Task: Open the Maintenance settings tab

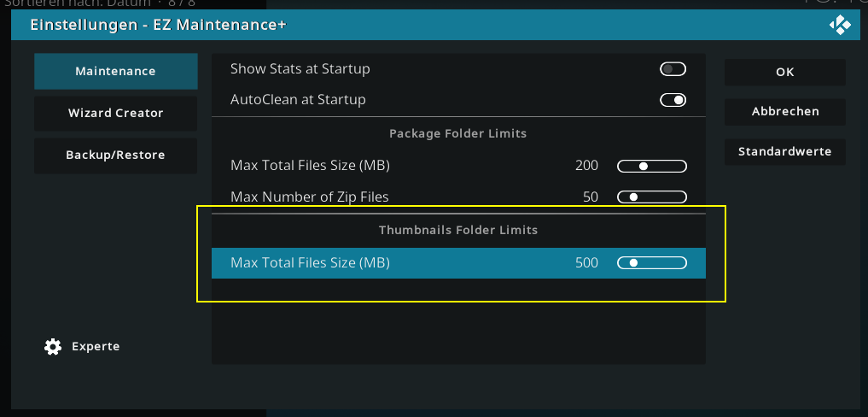Action: (x=116, y=72)
